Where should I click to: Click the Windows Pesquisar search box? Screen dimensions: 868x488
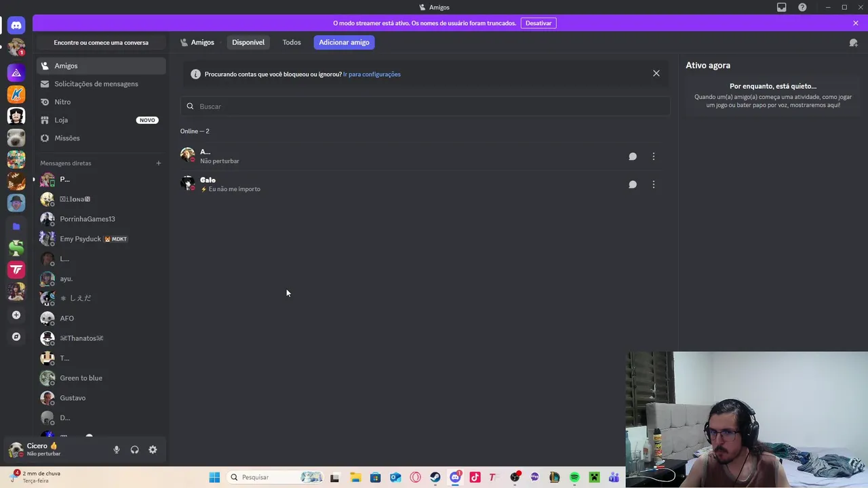(275, 477)
